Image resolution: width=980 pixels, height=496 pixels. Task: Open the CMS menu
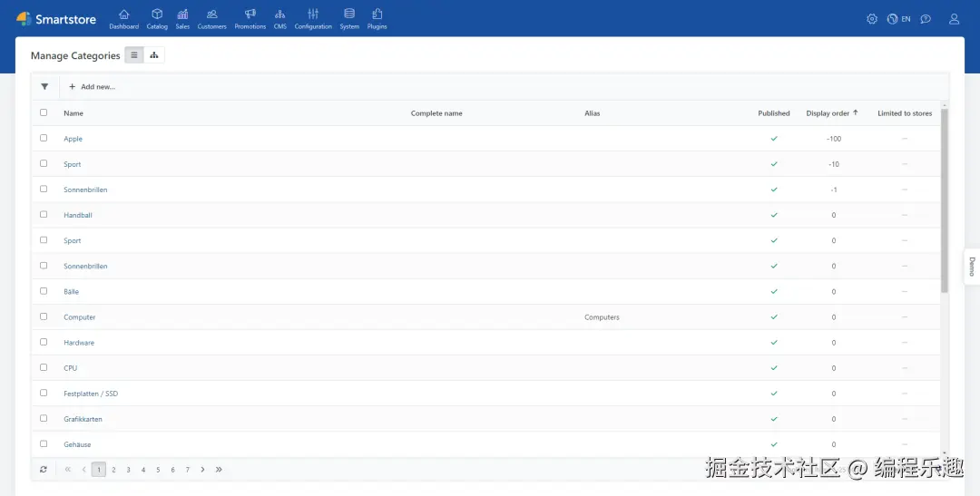280,19
